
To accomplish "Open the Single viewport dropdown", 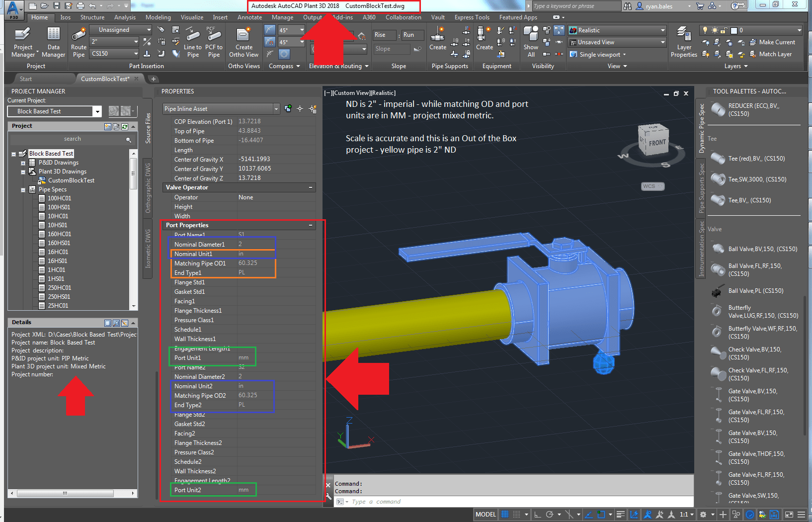I will (598, 54).
